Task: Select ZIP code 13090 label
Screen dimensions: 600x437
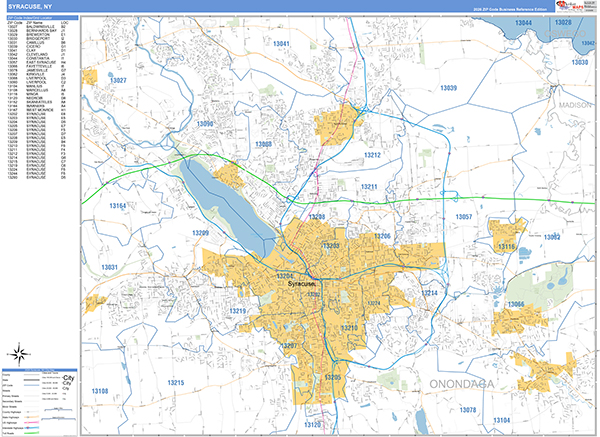Action: coord(205,123)
